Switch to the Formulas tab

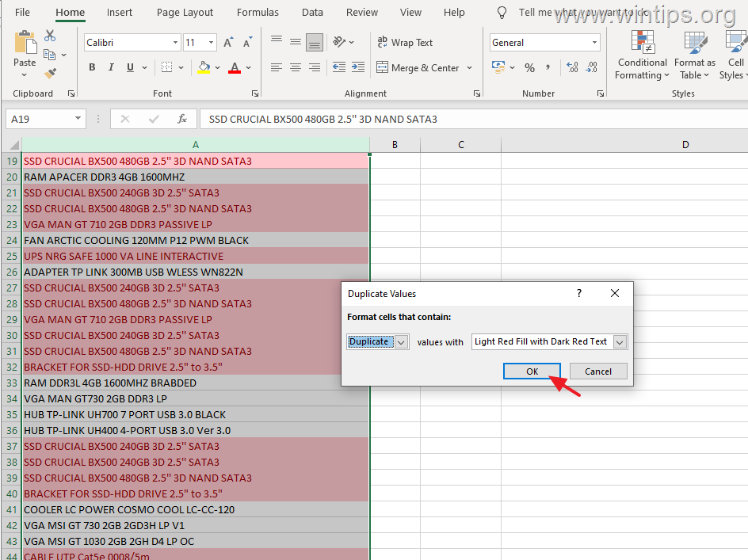coord(258,13)
